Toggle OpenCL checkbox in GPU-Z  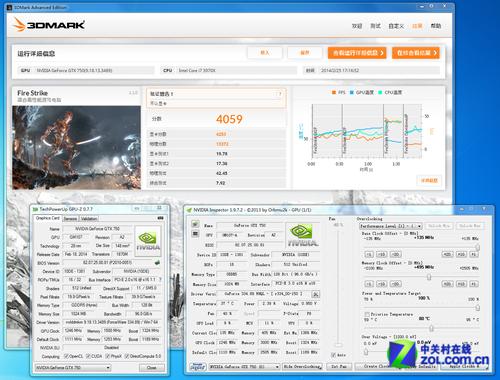[66, 356]
